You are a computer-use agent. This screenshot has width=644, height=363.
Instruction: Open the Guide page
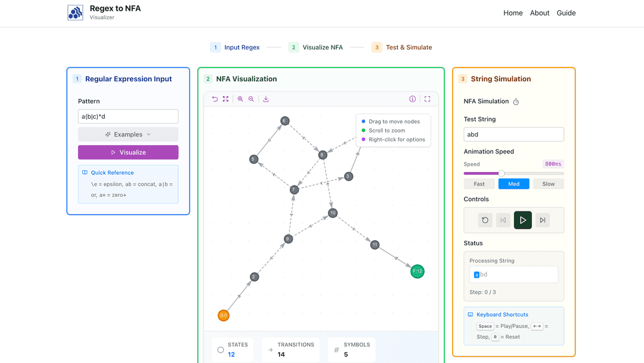coord(566,13)
